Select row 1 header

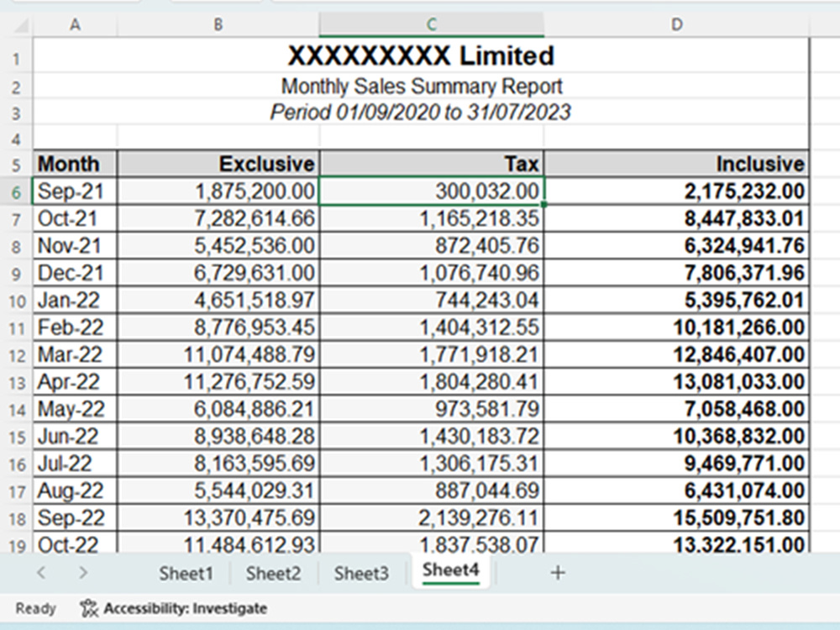tap(16, 59)
